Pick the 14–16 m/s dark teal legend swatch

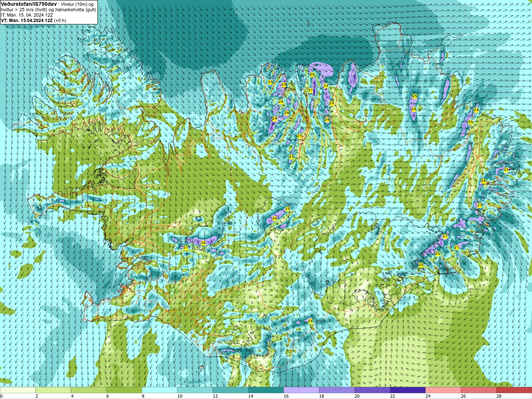coord(266,390)
